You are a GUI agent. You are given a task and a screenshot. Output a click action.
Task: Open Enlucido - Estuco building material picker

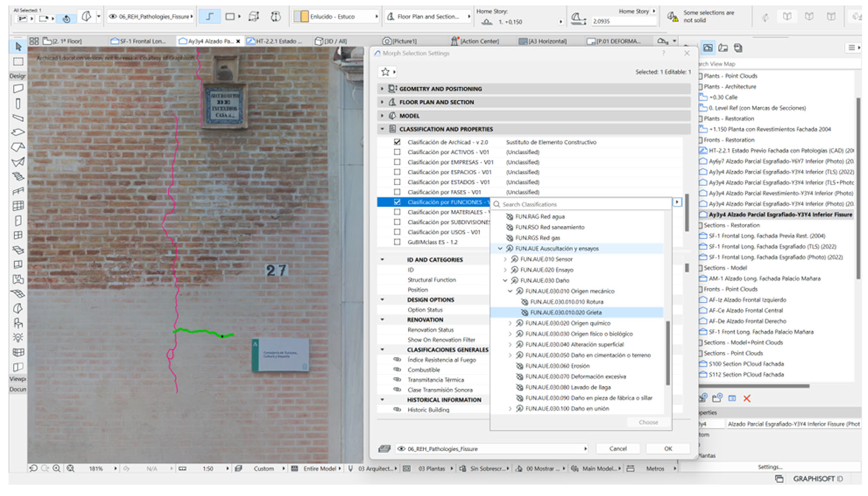pos(336,16)
